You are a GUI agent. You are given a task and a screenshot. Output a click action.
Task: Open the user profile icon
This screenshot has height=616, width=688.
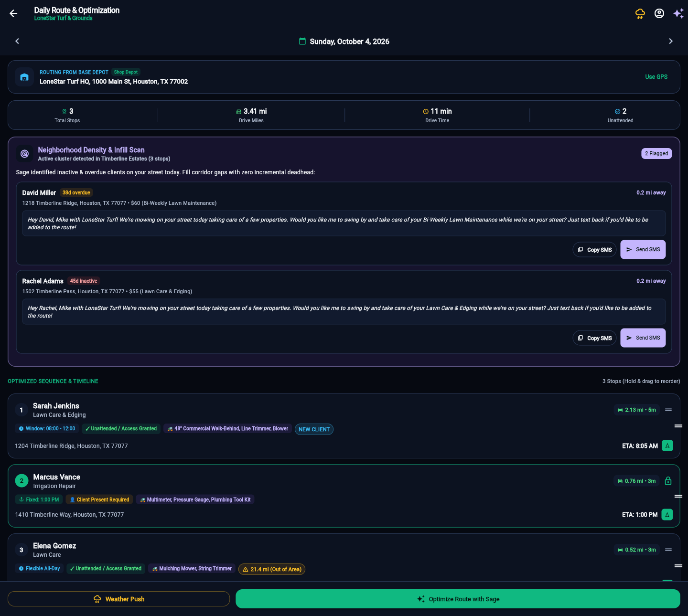[659, 13]
